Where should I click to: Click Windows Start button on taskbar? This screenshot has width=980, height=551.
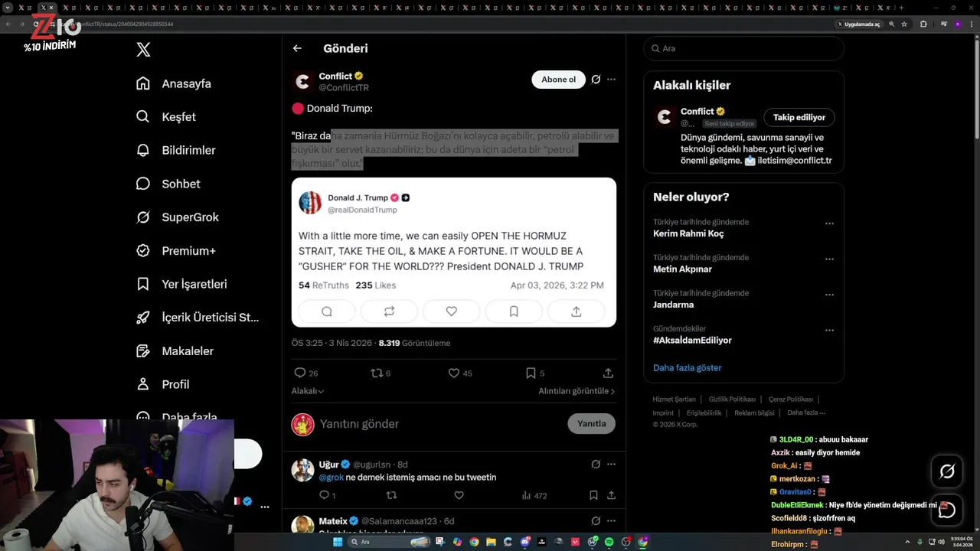point(338,542)
